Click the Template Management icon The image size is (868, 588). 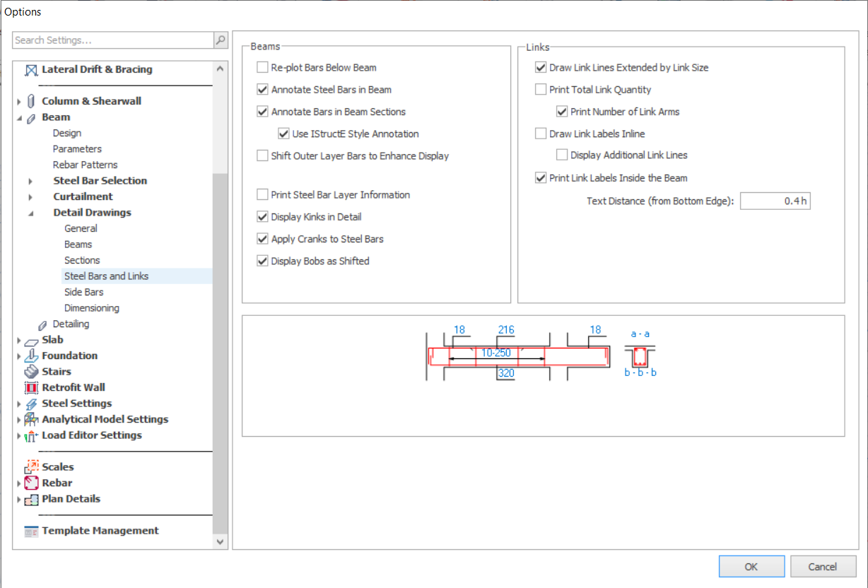click(31, 531)
